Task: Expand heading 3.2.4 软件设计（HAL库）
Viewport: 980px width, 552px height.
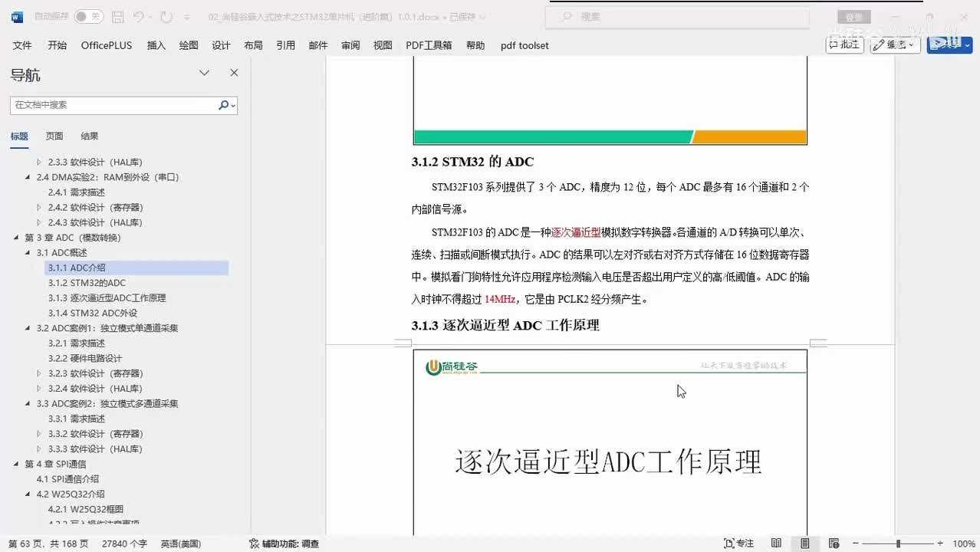Action: pyautogui.click(x=40, y=389)
